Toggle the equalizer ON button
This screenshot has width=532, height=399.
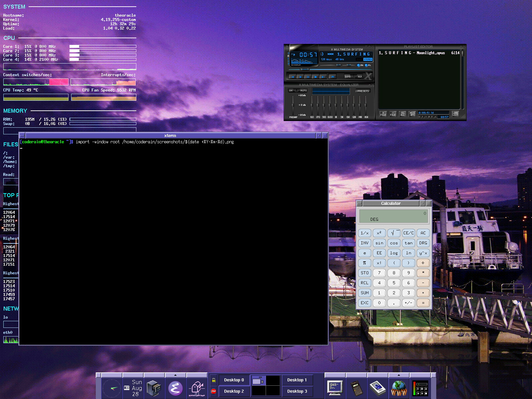[x=291, y=90]
